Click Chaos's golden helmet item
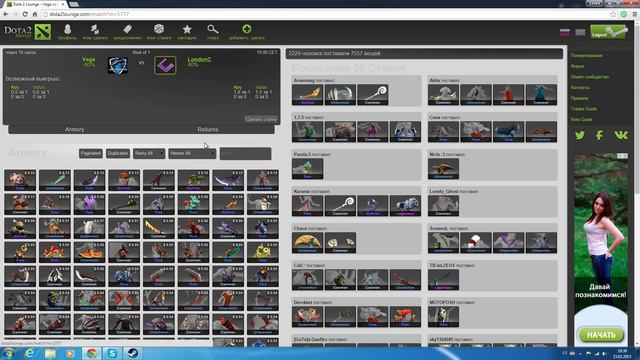This screenshot has width=640, height=360. (307, 243)
